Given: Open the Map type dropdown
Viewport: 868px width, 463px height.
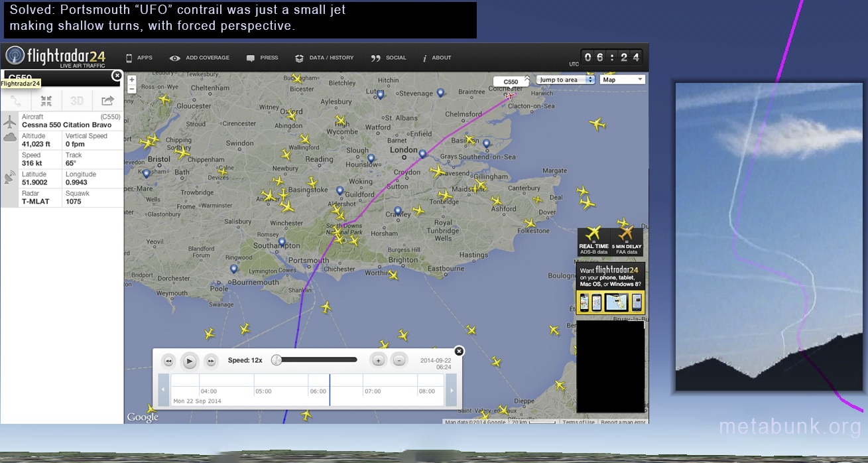Looking at the screenshot, I should 622,80.
